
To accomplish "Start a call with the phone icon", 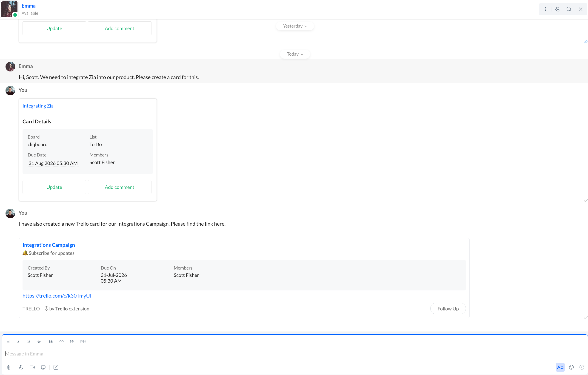I will tap(557, 9).
